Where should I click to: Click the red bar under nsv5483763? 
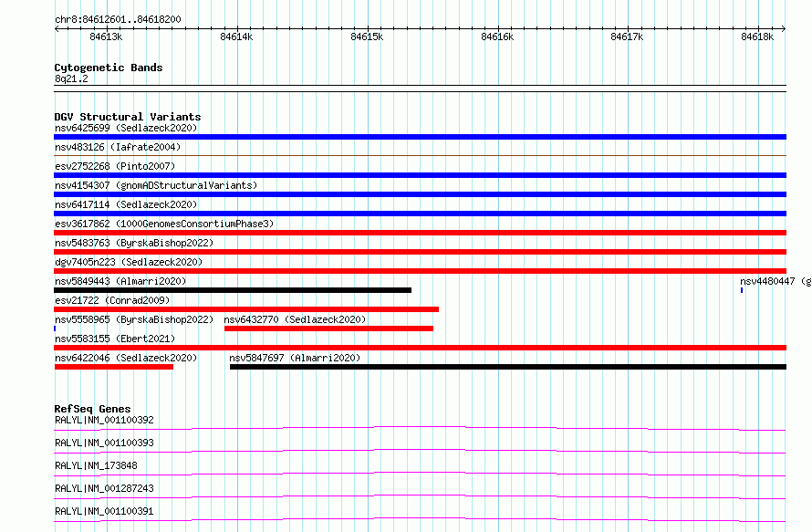point(420,252)
